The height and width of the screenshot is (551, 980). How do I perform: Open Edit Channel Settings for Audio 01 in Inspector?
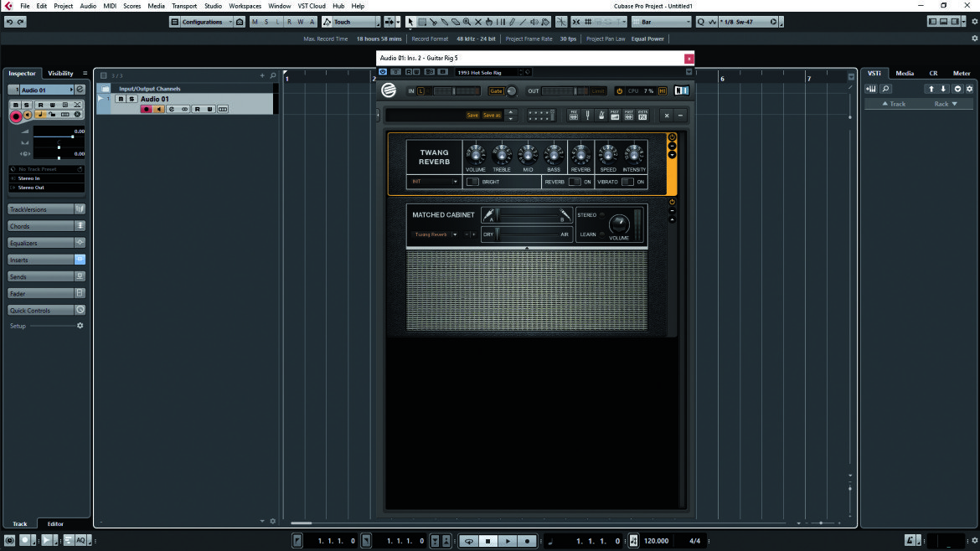[x=80, y=90]
